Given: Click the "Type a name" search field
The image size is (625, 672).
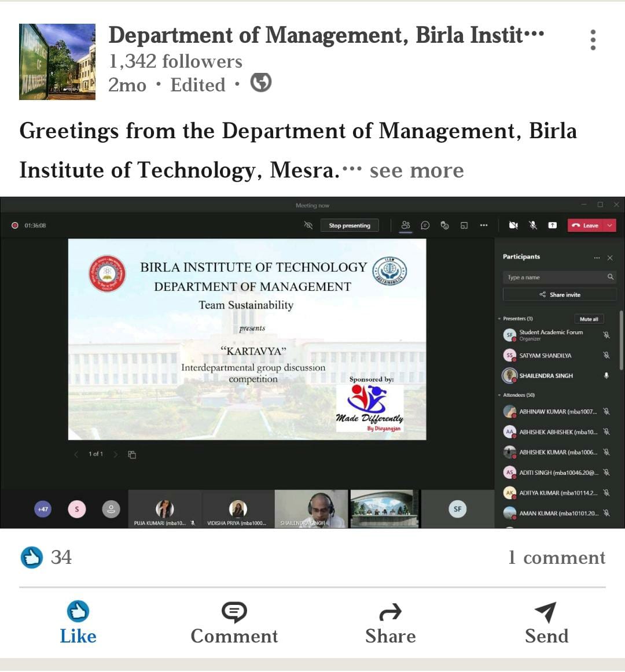Looking at the screenshot, I should (553, 278).
